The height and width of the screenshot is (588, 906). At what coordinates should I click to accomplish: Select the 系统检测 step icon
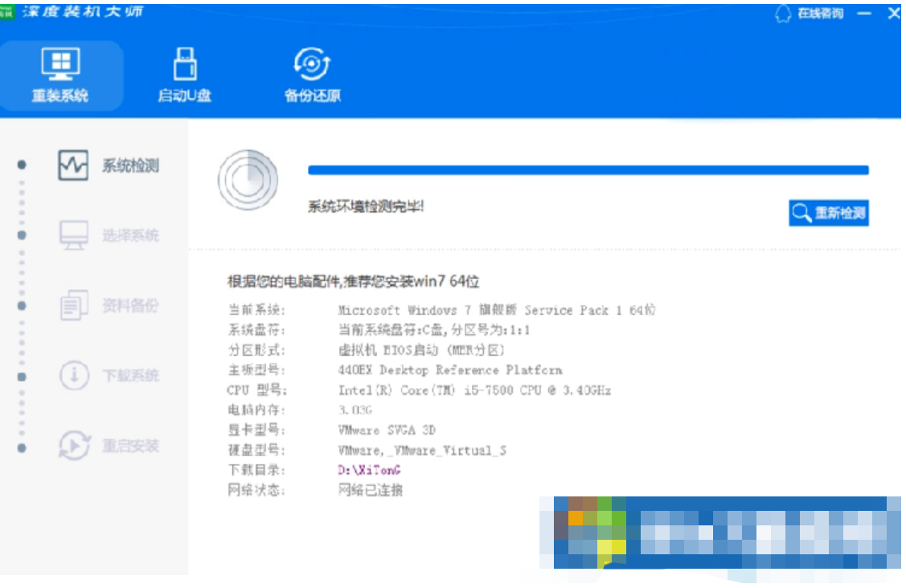(x=73, y=165)
